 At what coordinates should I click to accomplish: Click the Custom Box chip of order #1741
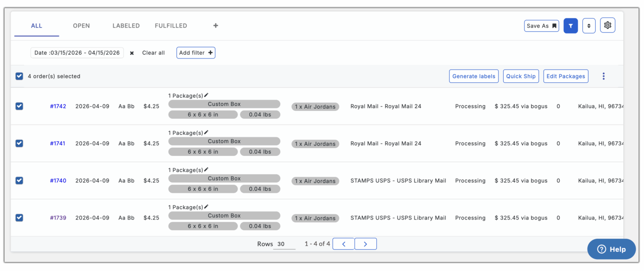[224, 142]
